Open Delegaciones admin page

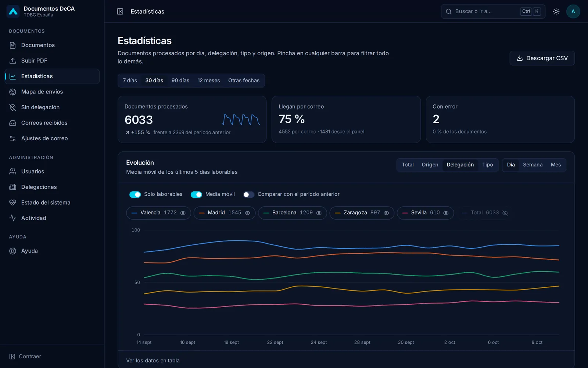tap(52, 187)
